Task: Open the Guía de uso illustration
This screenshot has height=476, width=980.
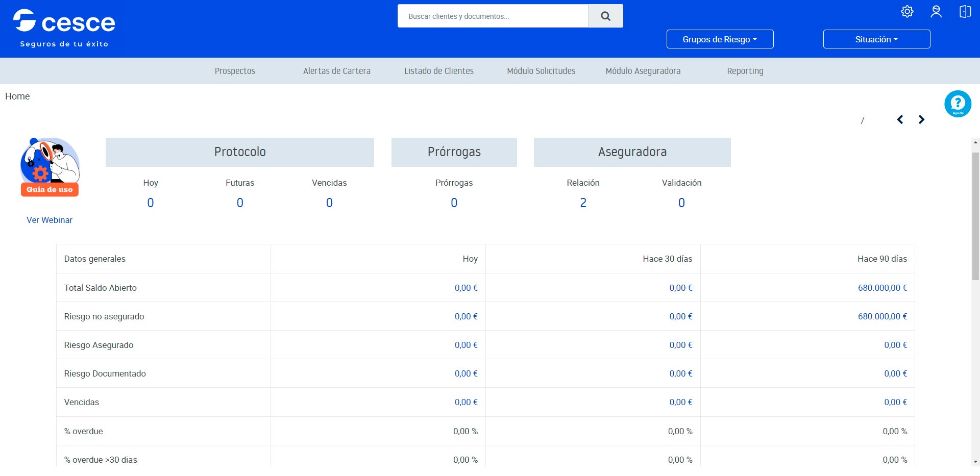Action: click(50, 167)
